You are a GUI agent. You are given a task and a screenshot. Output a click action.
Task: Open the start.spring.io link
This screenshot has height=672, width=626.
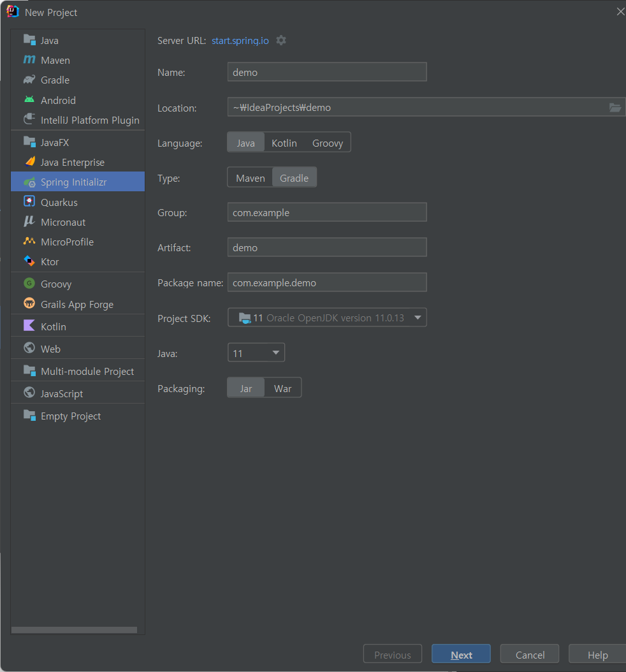pos(240,41)
